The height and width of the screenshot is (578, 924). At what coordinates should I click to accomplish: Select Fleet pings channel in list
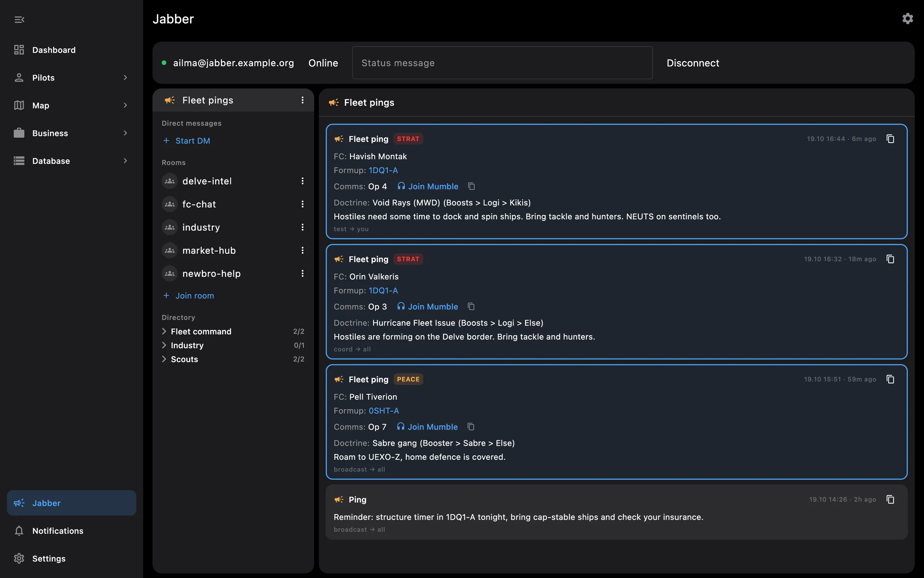coord(233,100)
